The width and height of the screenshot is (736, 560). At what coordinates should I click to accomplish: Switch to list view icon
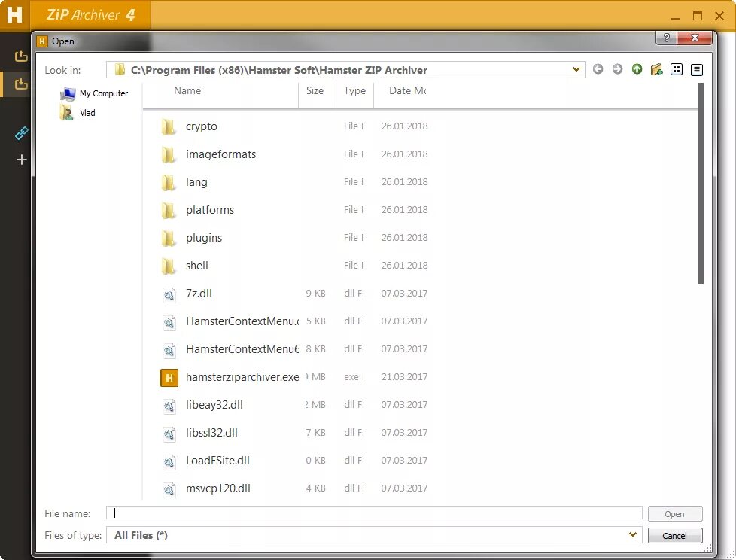tap(677, 69)
